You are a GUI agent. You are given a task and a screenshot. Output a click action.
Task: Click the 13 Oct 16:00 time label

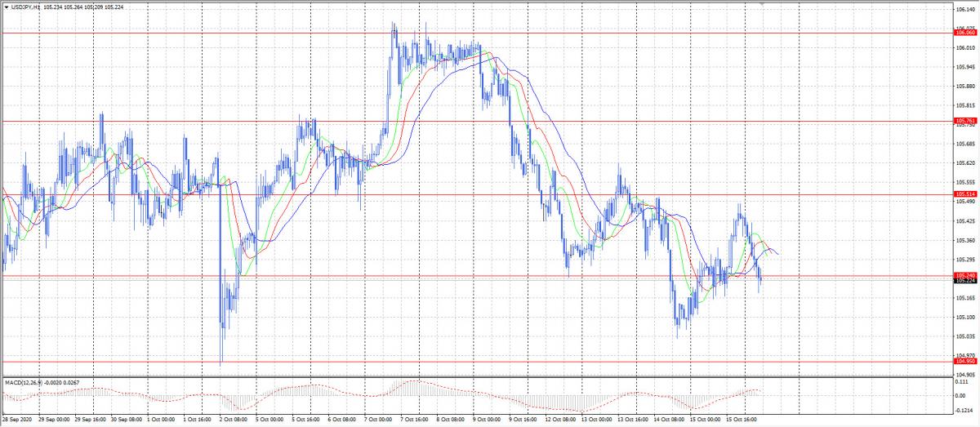click(633, 421)
